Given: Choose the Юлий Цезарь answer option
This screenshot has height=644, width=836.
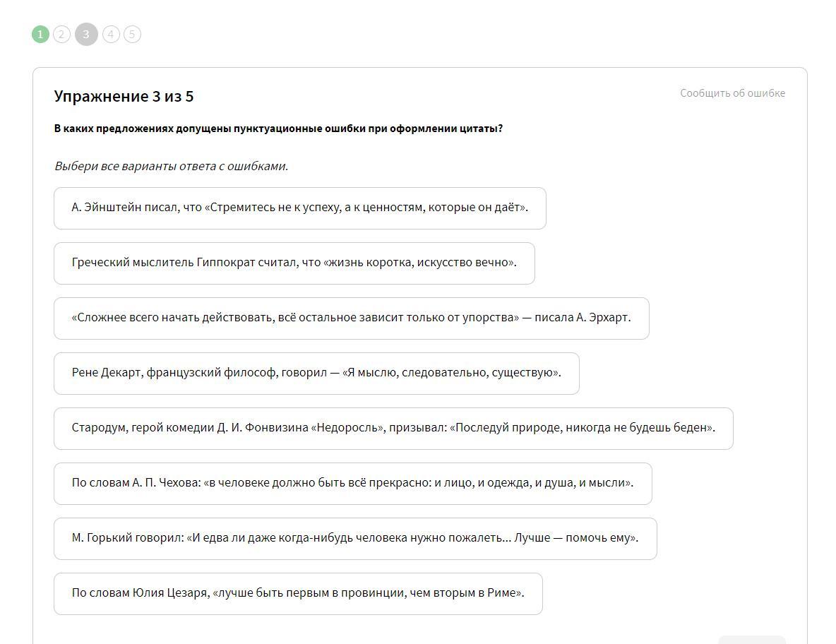Looking at the screenshot, I should click(298, 593).
